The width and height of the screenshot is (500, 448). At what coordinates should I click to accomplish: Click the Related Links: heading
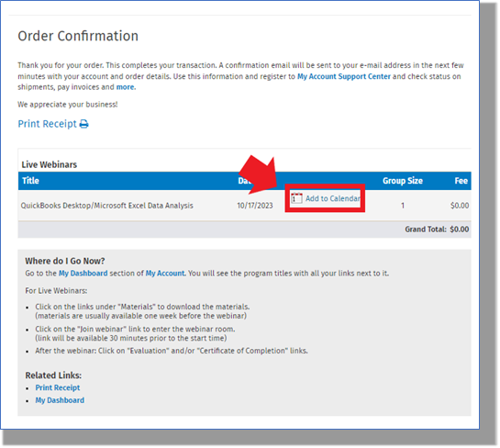[53, 375]
